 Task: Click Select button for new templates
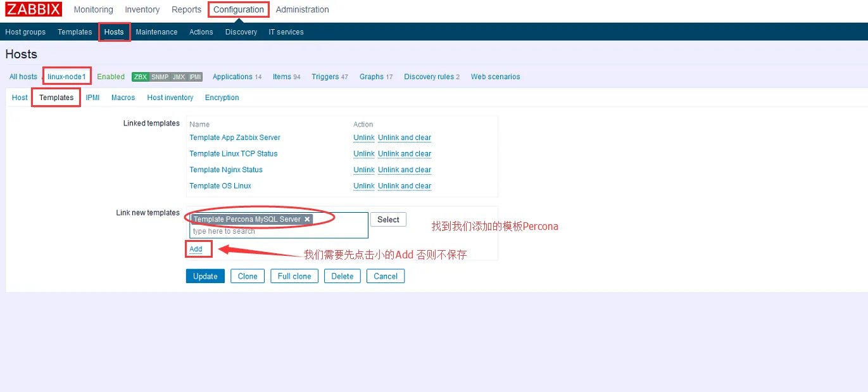388,220
